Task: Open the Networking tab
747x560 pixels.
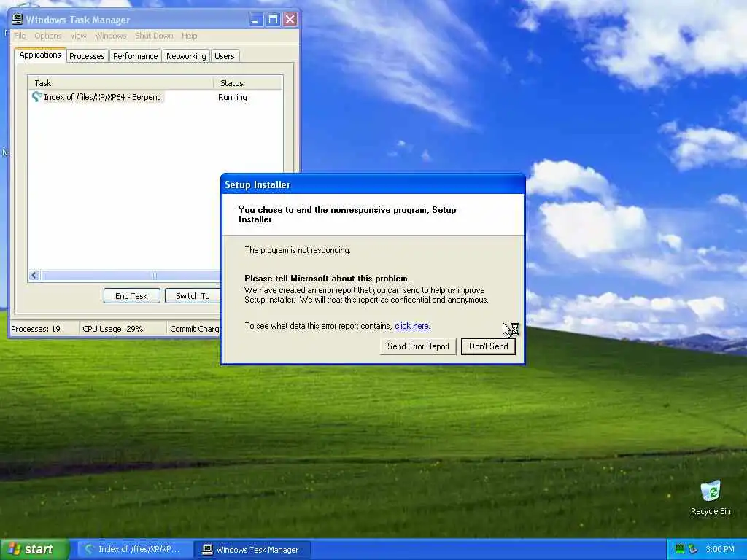Action: (186, 56)
